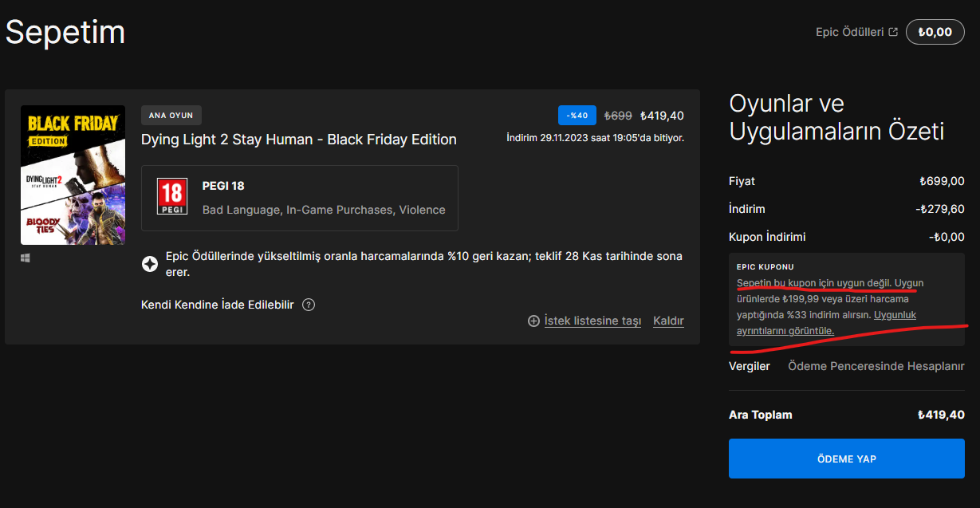
Task: Click the ÖDEME YAP checkout button
Action: [x=846, y=459]
